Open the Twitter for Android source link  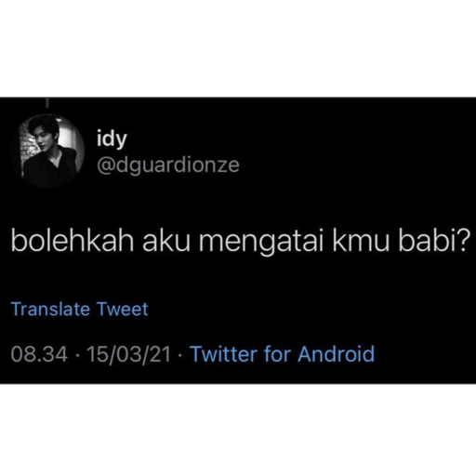(283, 353)
